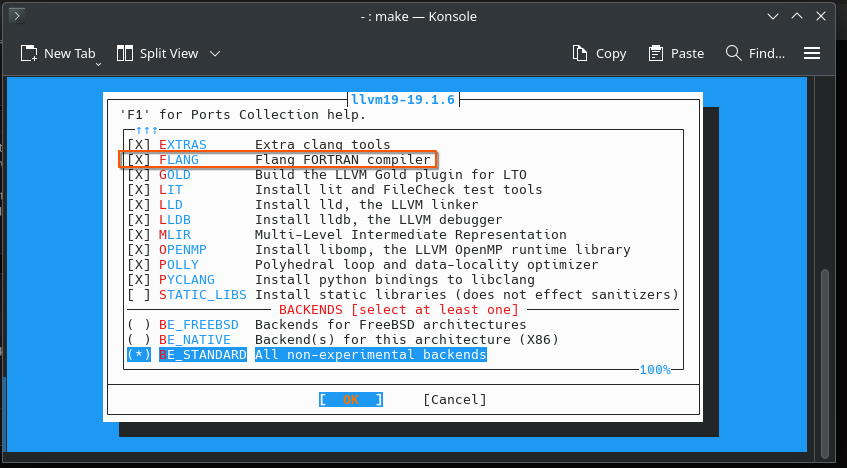Open the New Tab dropdown arrow
Screen dimensions: 847x468
[x=99, y=64]
